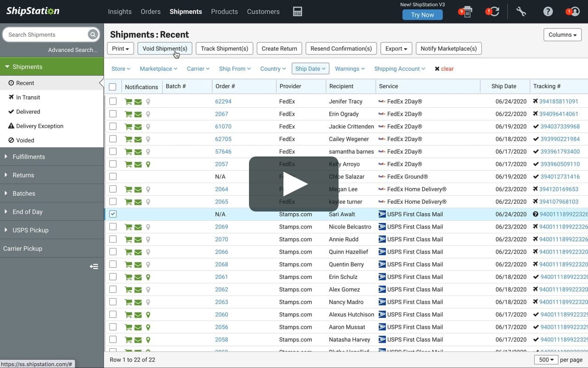The image size is (588, 368).
Task: Open the Marketplace filter dropdown
Action: click(x=158, y=69)
